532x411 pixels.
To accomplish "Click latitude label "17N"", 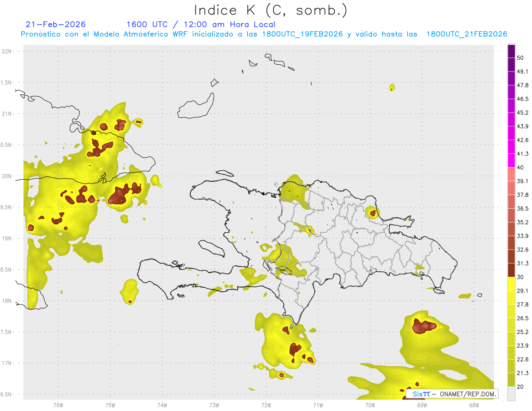I will (x=7, y=363).
